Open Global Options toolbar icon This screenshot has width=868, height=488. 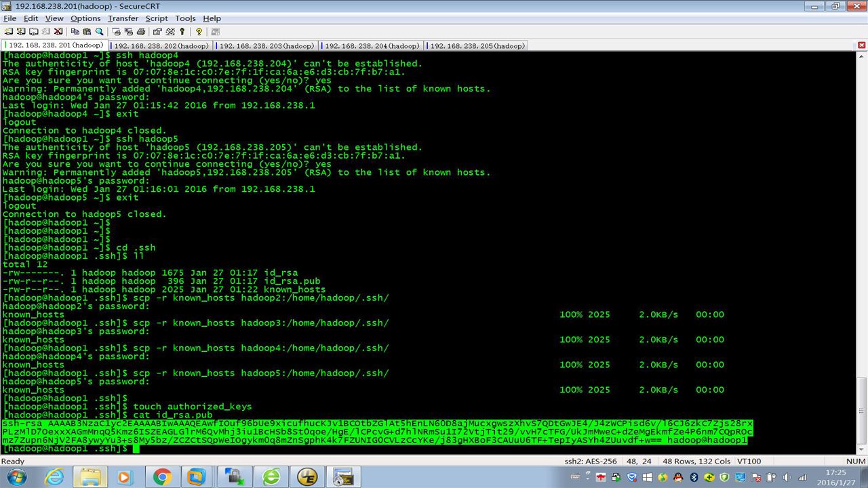pos(170,31)
